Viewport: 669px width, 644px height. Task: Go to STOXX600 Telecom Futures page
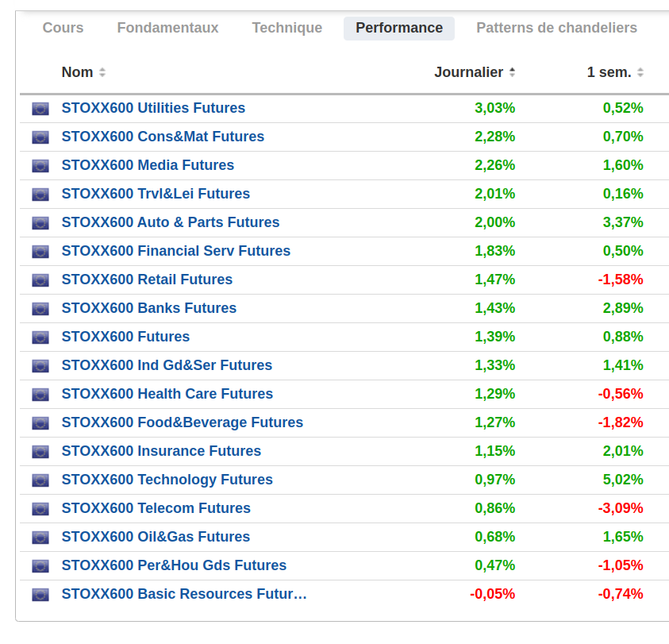156,508
